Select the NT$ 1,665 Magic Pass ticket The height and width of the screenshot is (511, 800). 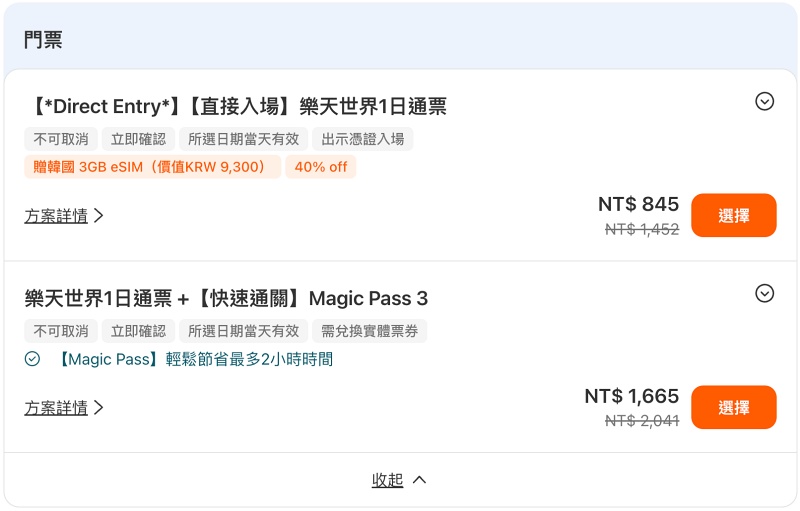coord(734,407)
